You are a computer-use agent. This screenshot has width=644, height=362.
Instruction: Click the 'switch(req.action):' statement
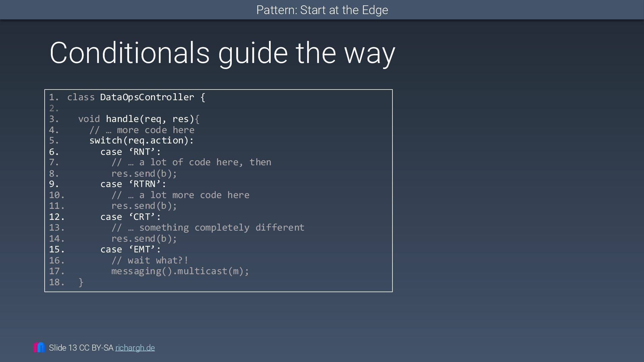[x=142, y=140]
